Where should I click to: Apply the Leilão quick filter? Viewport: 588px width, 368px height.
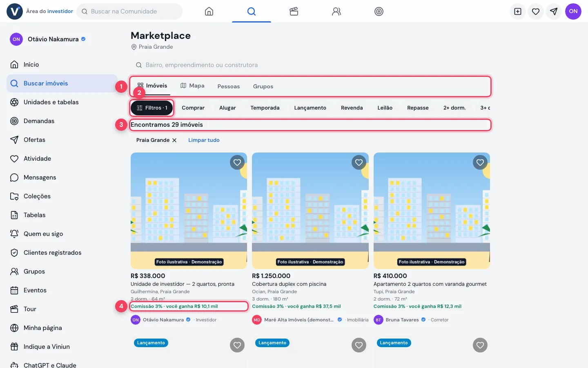[385, 108]
